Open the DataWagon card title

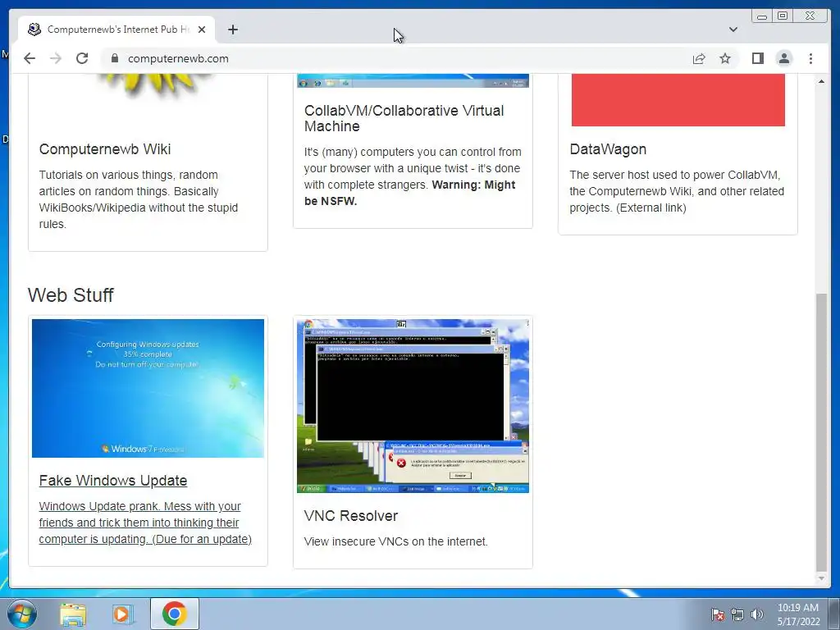click(608, 149)
